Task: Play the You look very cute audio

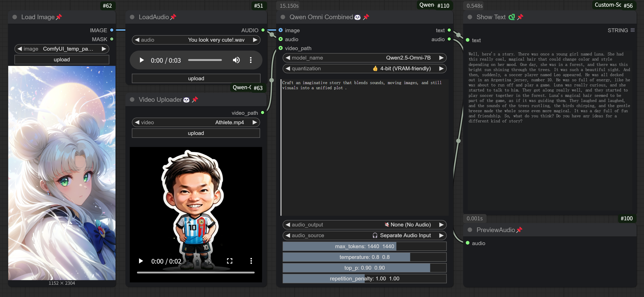Action: tap(142, 60)
